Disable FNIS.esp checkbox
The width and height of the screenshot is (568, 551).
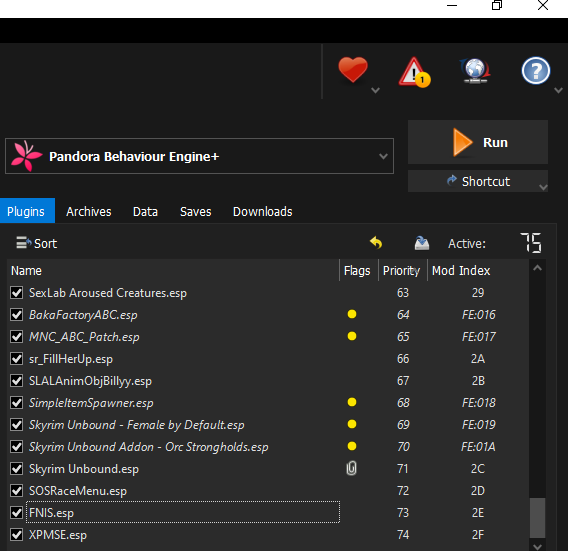[17, 513]
